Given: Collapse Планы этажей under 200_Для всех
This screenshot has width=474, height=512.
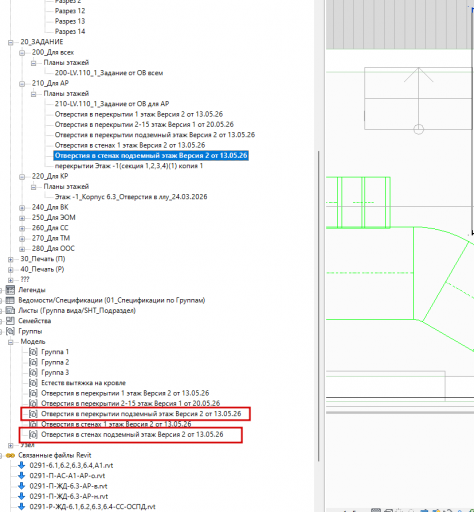Looking at the screenshot, I should click(x=33, y=63).
